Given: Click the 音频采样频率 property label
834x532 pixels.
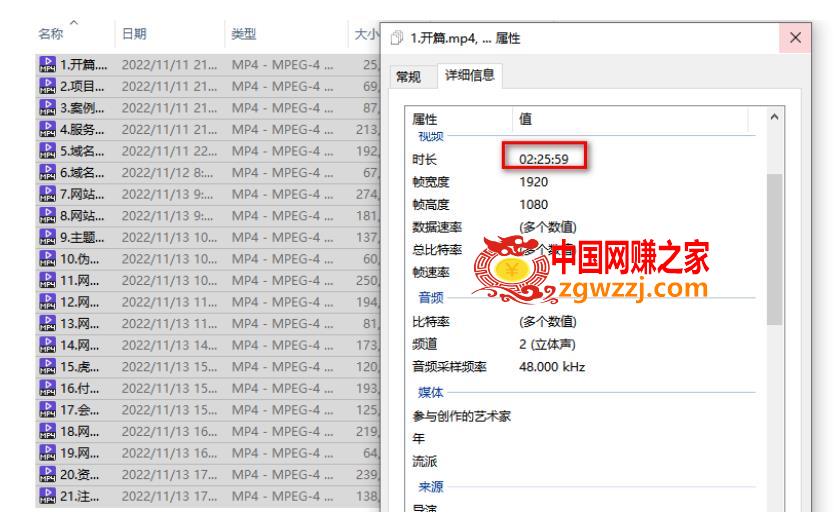Looking at the screenshot, I should (x=449, y=367).
